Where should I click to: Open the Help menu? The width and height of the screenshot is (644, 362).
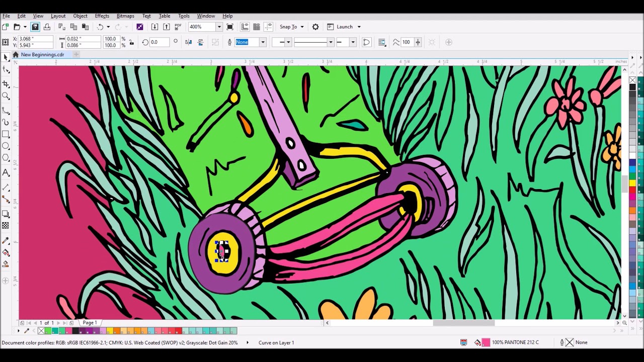pos(227,16)
